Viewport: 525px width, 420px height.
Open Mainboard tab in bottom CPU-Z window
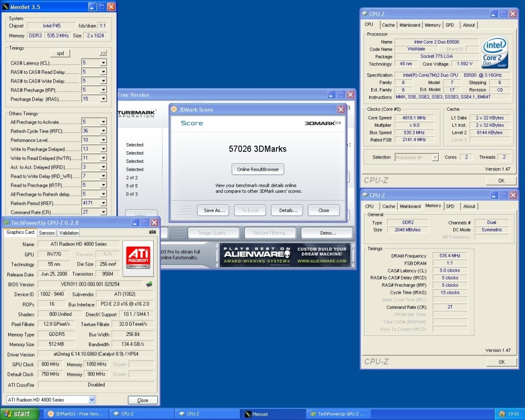[410, 206]
